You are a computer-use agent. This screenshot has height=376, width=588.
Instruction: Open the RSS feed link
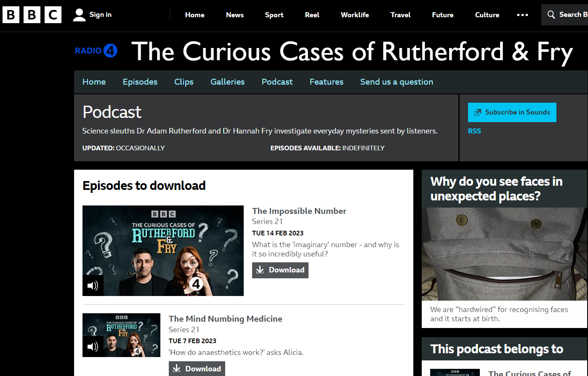tap(474, 131)
